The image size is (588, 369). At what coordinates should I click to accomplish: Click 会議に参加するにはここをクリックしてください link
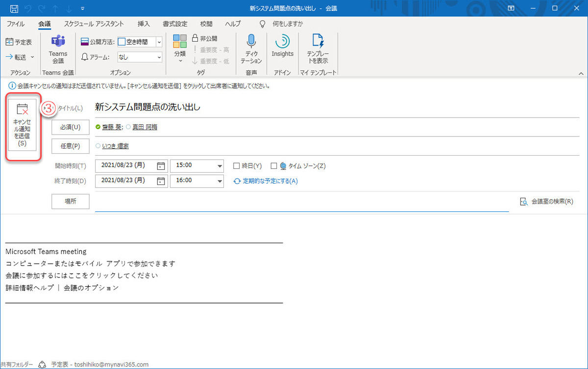click(82, 276)
